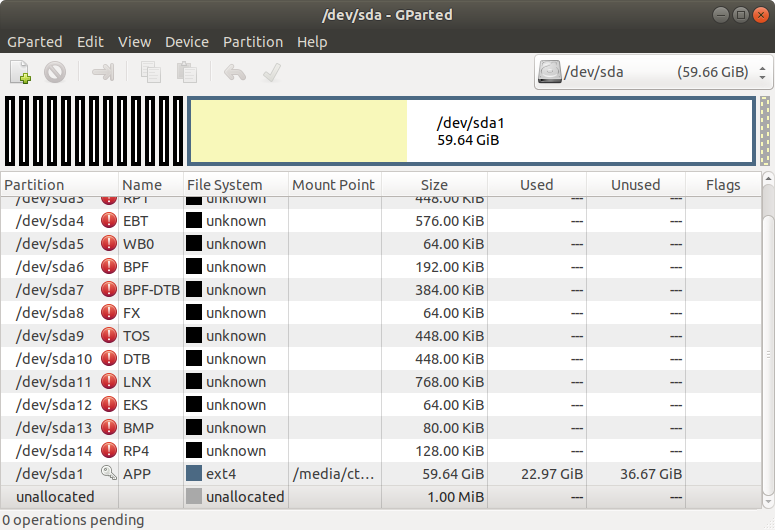This screenshot has width=775, height=530.
Task: Select the /dev/sda5 partition row
Action: [381, 243]
